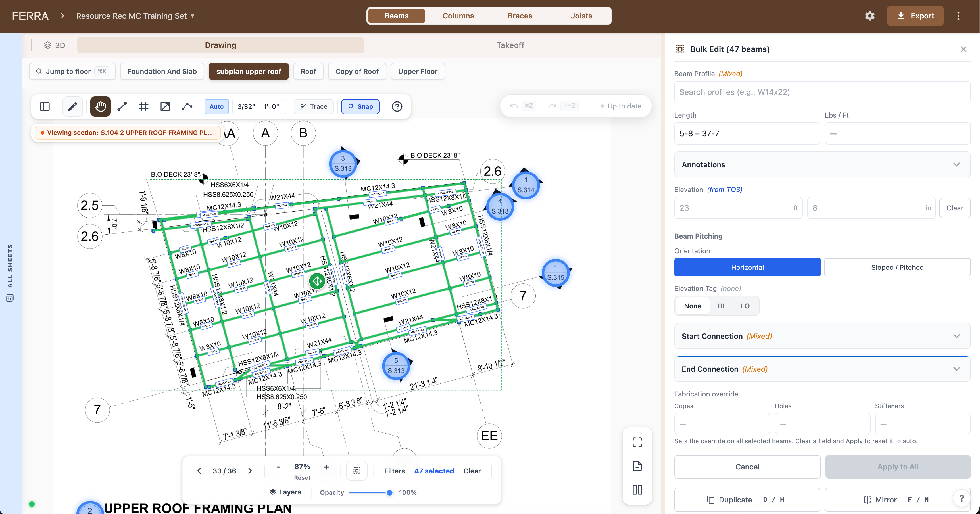980x514 pixels.
Task: Go to next sheet arrow
Action: [x=250, y=471]
